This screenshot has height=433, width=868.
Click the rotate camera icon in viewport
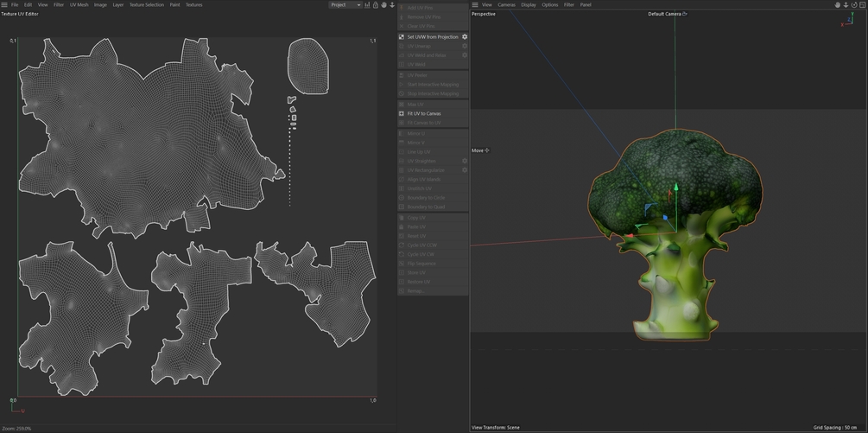click(854, 4)
